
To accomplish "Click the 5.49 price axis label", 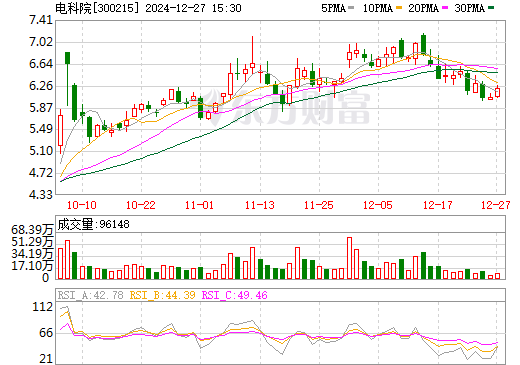I will tap(41, 129).
